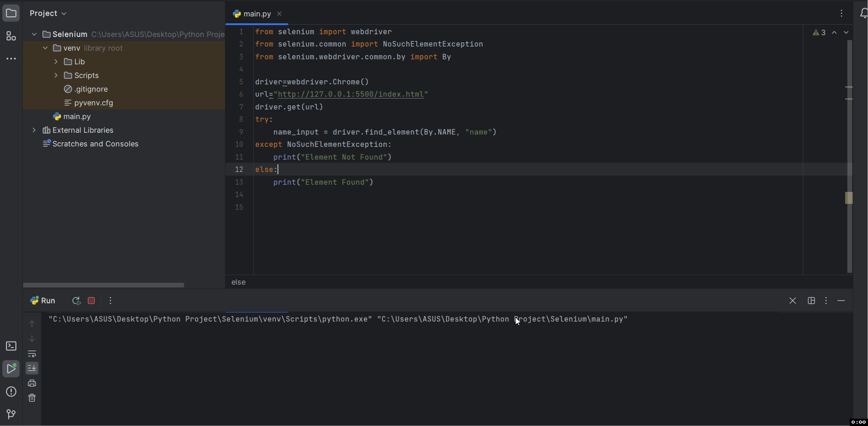This screenshot has width=868, height=426.
Task: Expand External Libraries node
Action: [x=34, y=130]
